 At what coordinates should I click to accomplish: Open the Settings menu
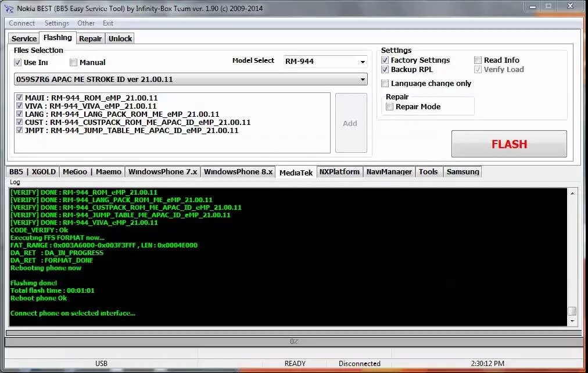[57, 23]
